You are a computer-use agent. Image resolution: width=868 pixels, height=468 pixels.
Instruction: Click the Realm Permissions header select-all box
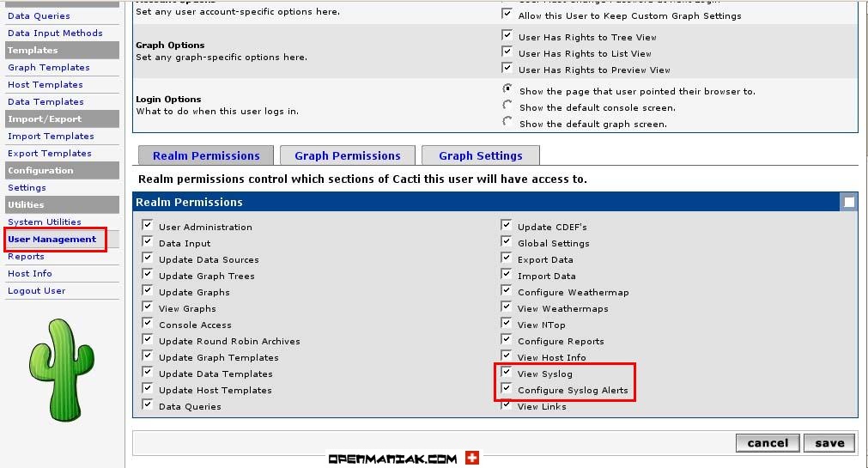848,203
